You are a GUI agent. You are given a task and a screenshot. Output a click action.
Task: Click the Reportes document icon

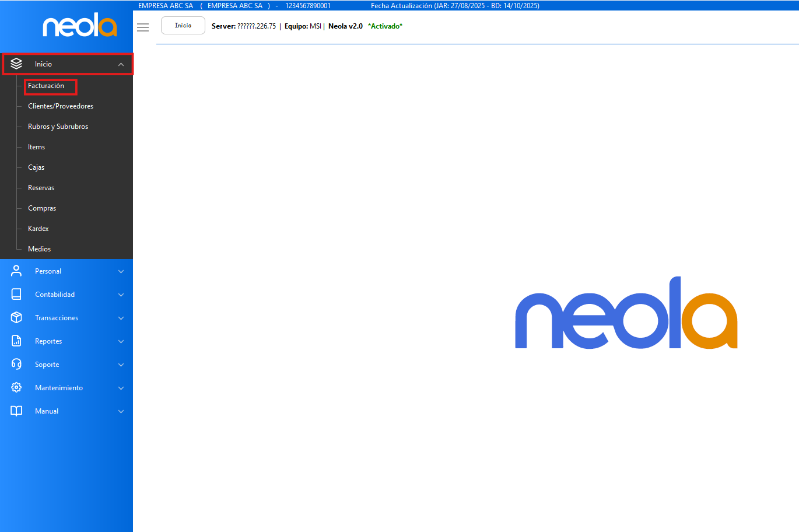pos(16,341)
